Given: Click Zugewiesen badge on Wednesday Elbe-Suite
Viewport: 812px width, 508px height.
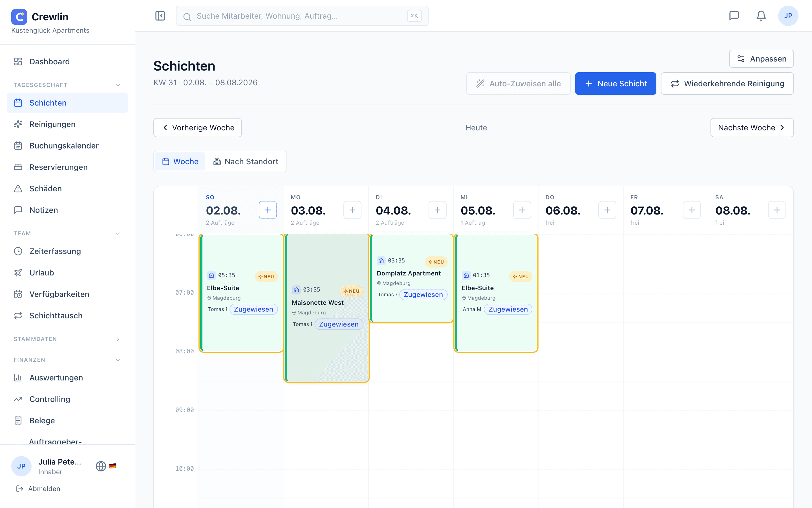Looking at the screenshot, I should click(x=508, y=309).
